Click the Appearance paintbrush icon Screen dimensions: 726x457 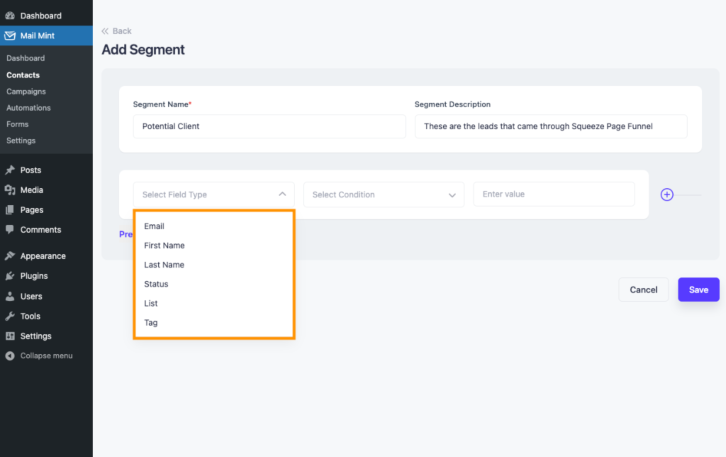pos(10,256)
